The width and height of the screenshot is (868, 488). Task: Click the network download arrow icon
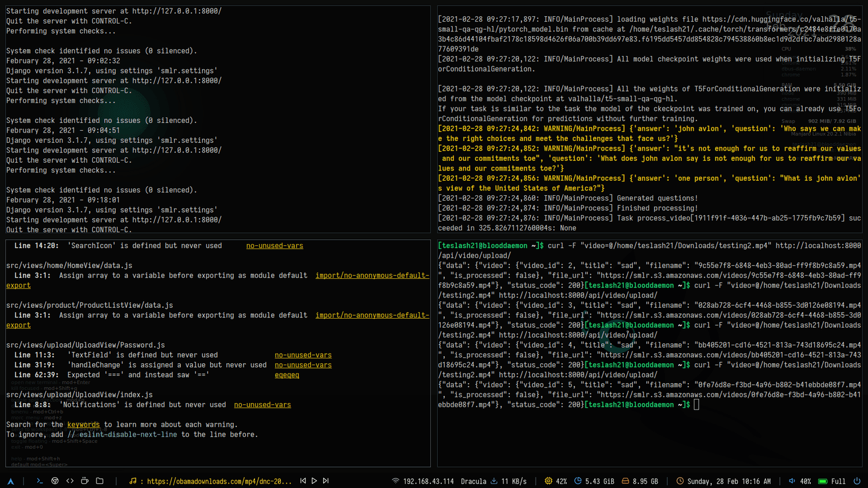click(x=494, y=481)
